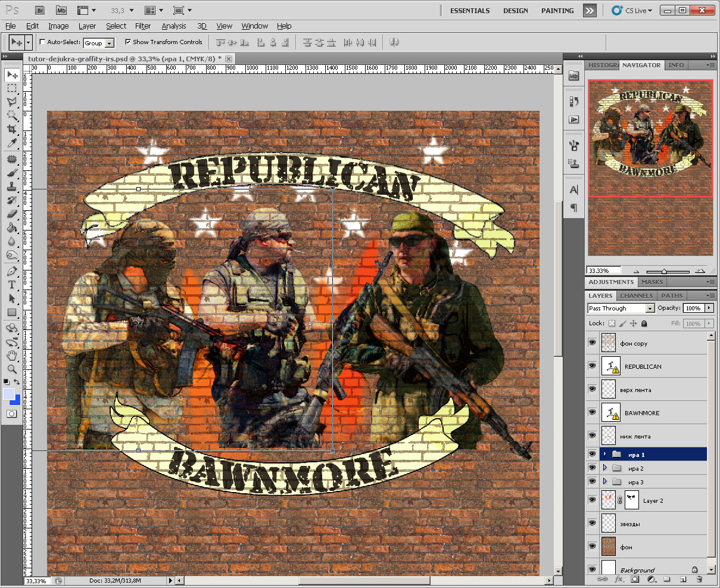Open the Filter menu
720x588 pixels.
(x=143, y=26)
